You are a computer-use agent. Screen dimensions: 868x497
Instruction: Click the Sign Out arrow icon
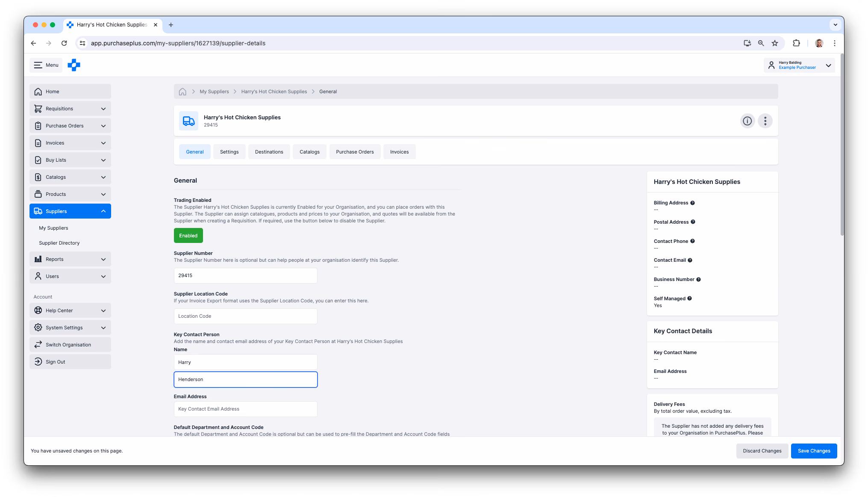pyautogui.click(x=38, y=362)
